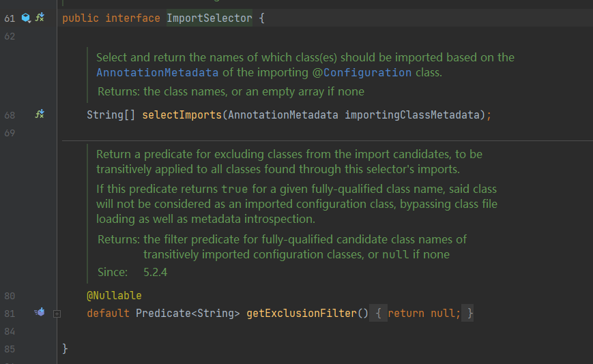Click the overridden-method gutter icon on line 81
Screen dimensions: 593x364
pyautogui.click(x=40, y=312)
